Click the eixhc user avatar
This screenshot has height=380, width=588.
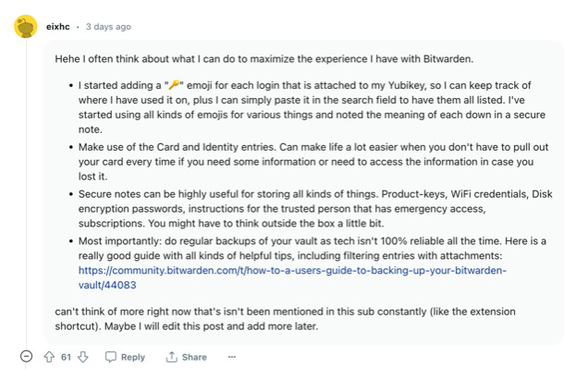(26, 27)
